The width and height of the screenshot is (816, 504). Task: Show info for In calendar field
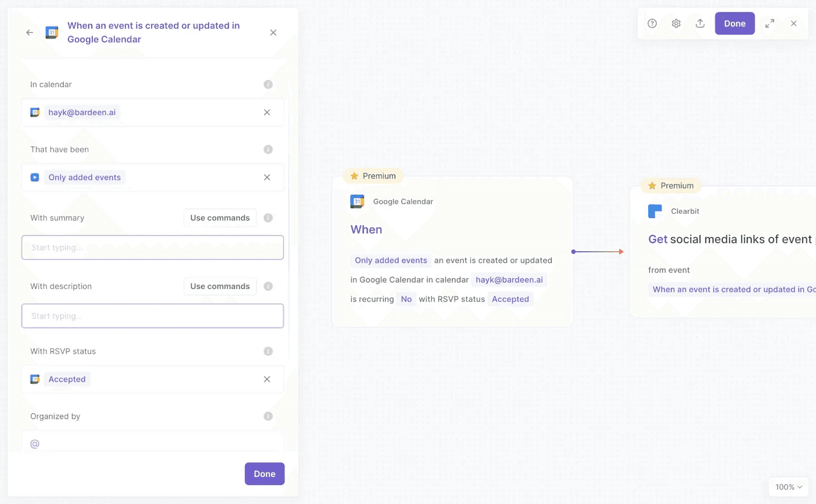[268, 85]
